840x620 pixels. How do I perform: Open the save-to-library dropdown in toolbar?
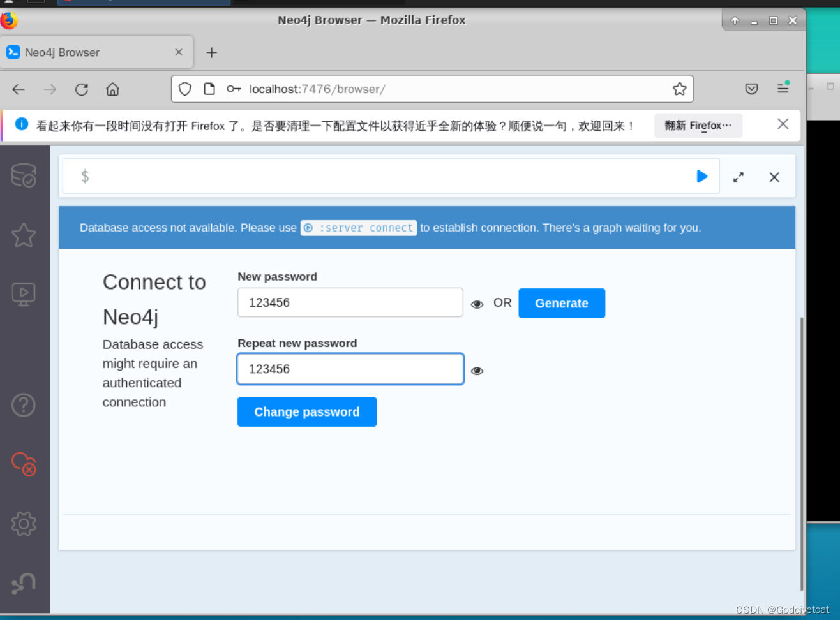tap(751, 89)
